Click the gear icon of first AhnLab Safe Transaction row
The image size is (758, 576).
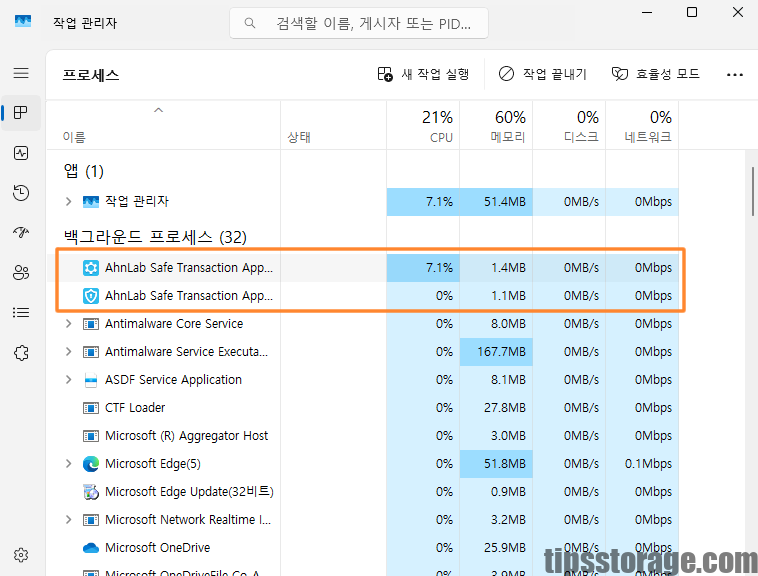pos(91,268)
